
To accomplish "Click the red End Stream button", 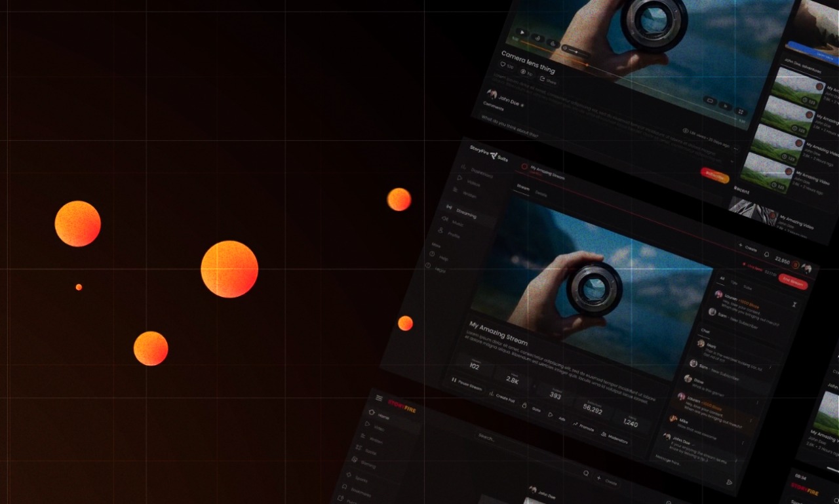I will pyautogui.click(x=793, y=282).
